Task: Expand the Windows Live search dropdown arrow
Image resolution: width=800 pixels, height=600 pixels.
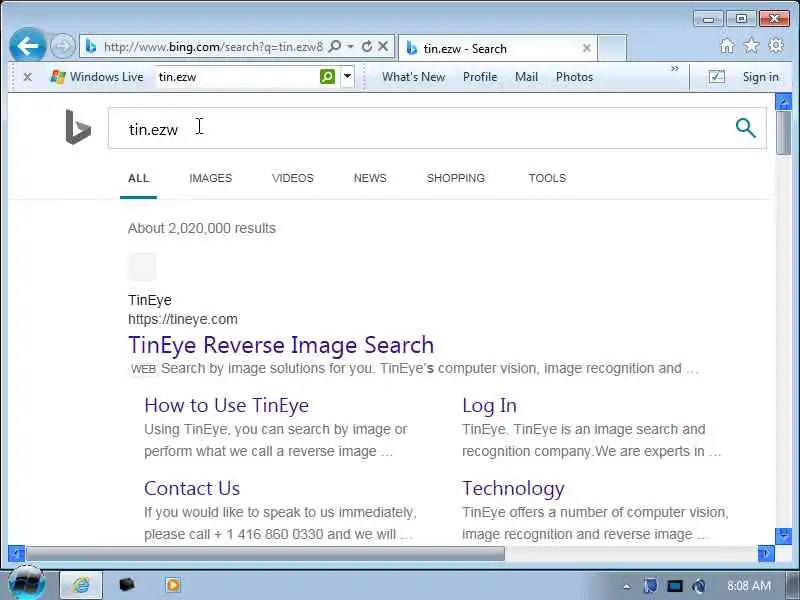Action: 347,77
